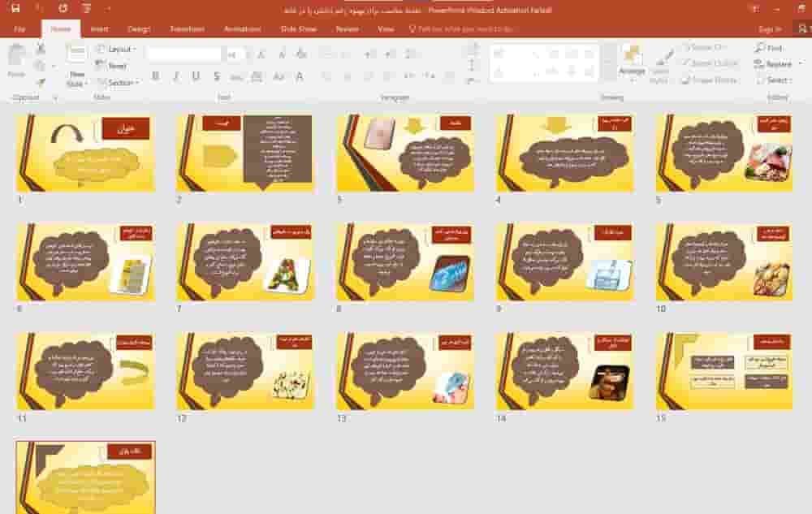Image resolution: width=812 pixels, height=514 pixels.
Task: Switch to the Insert tab
Action: point(99,29)
